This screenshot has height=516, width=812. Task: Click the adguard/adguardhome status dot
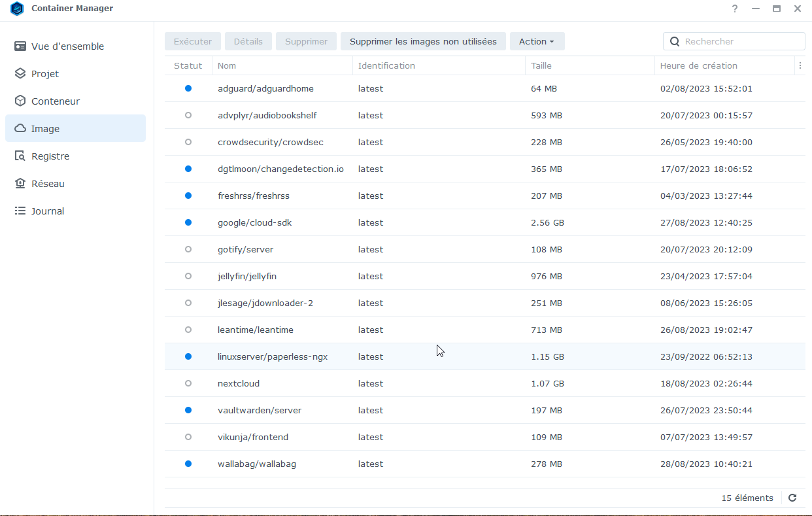(x=188, y=88)
